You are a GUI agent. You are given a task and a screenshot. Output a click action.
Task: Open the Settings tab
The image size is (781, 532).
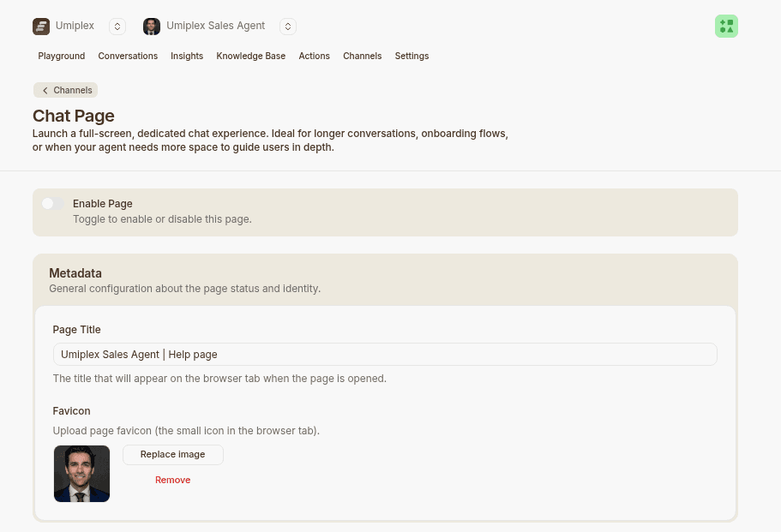[412, 56]
